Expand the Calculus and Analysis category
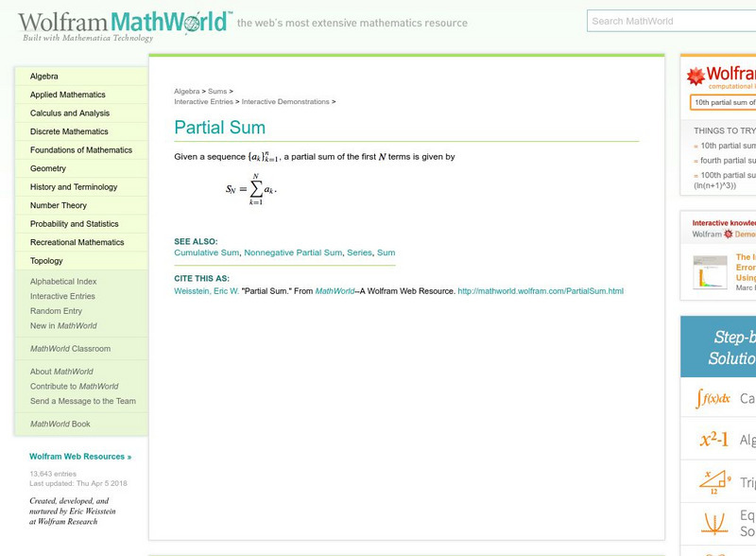Screen dimensions: 756x556 (71, 113)
